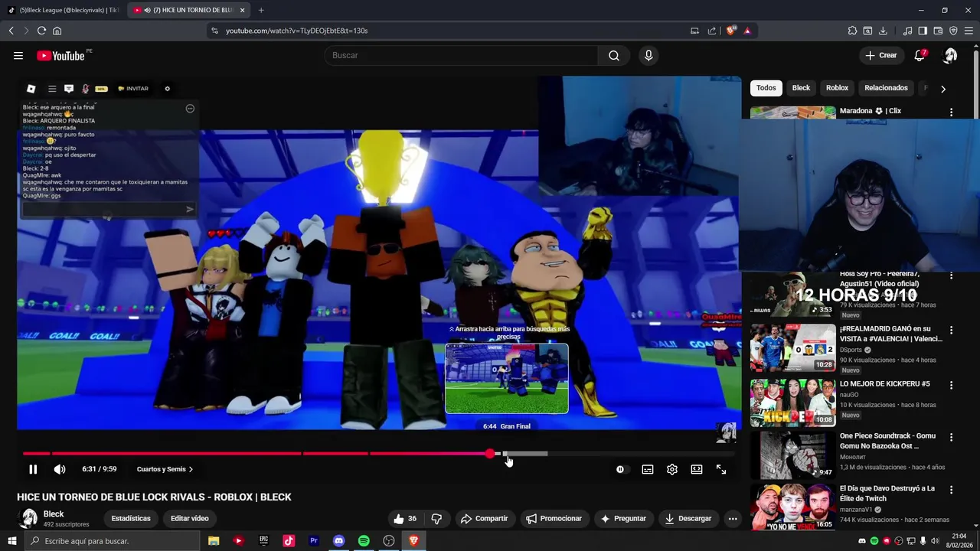Viewport: 980px width, 551px height.
Task: Click the Gran Final chapter preview thumbnail
Action: (x=507, y=379)
